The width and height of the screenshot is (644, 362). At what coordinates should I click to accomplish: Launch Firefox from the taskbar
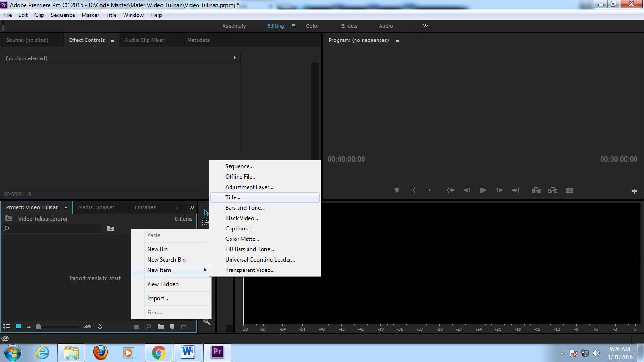click(x=100, y=353)
